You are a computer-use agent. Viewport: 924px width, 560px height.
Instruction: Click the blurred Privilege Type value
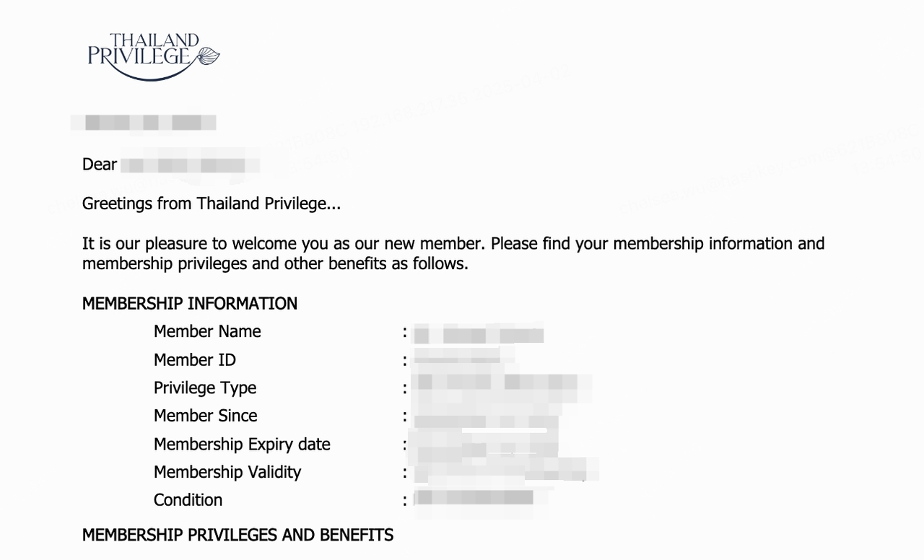coord(502,388)
